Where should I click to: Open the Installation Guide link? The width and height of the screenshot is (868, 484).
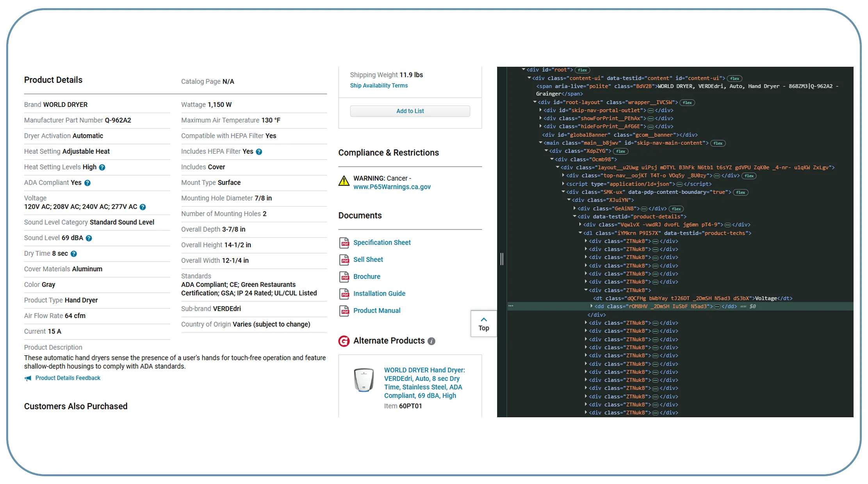point(379,294)
